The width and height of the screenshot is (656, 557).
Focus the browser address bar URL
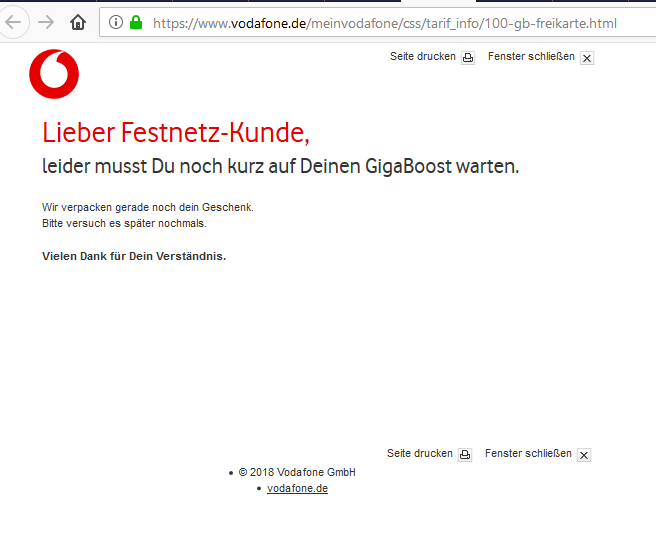(x=384, y=23)
